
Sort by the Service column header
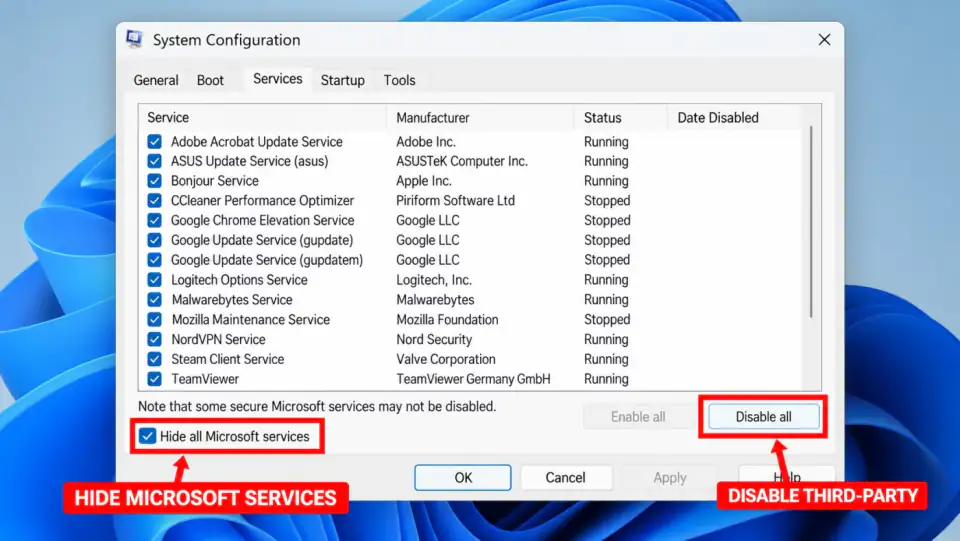(x=263, y=118)
